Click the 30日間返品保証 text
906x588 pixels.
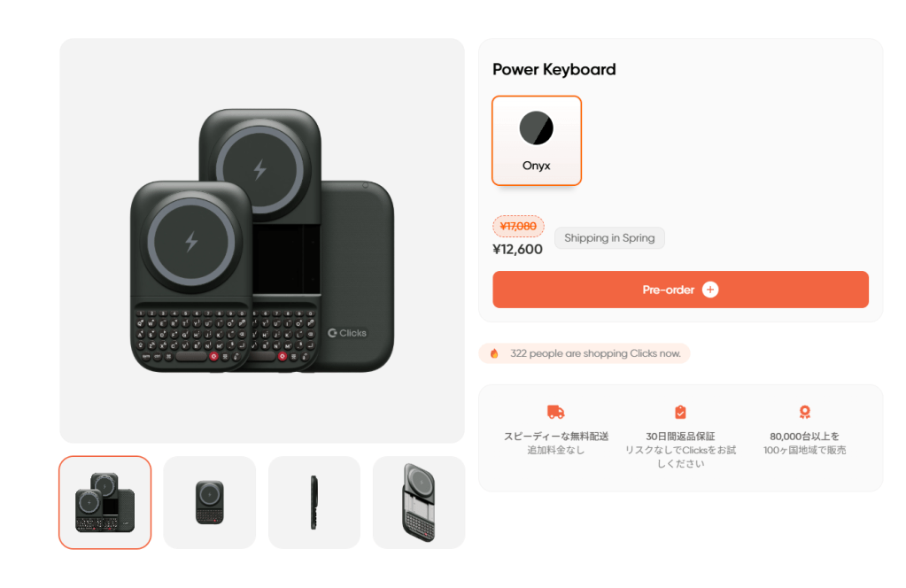pyautogui.click(x=680, y=436)
